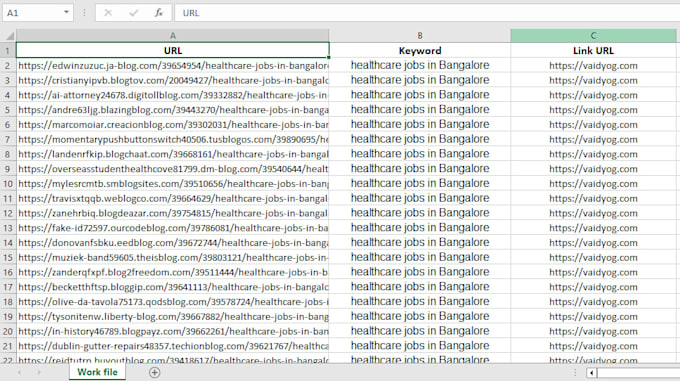Click the ai-attorney24678.digitollblog.com URL cell
The width and height of the screenshot is (680, 381).
click(173, 95)
